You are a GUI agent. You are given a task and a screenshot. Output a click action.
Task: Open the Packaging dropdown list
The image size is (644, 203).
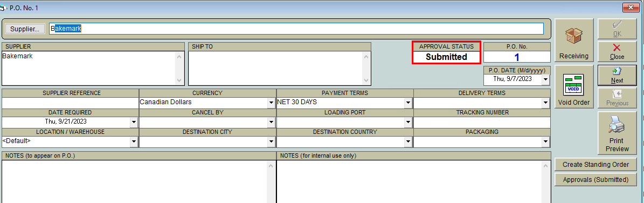(545, 141)
